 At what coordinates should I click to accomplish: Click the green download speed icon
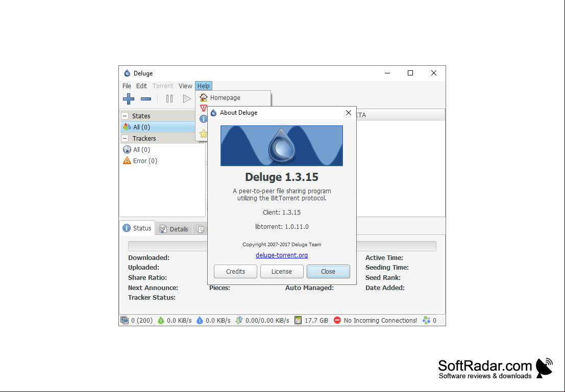[161, 320]
